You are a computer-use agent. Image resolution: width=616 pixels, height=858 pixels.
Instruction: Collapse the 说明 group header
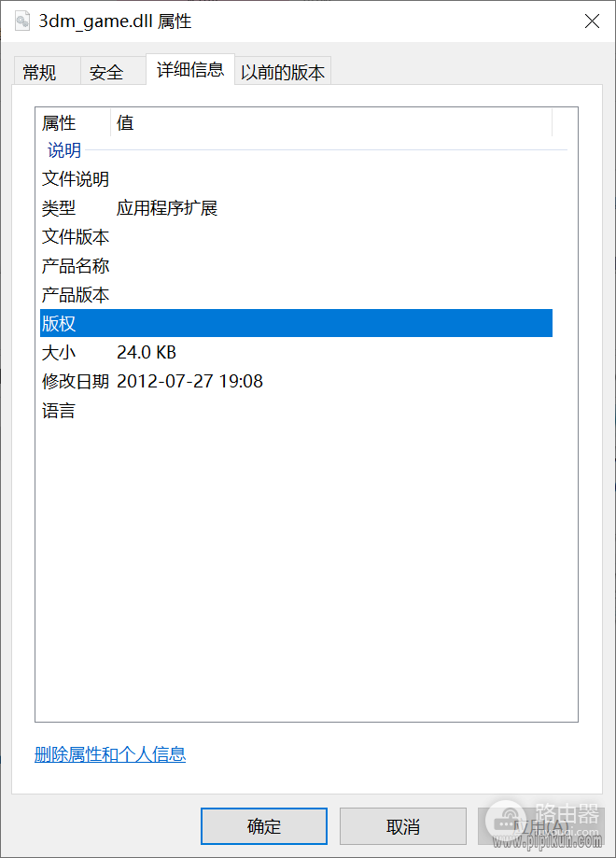pos(64,150)
